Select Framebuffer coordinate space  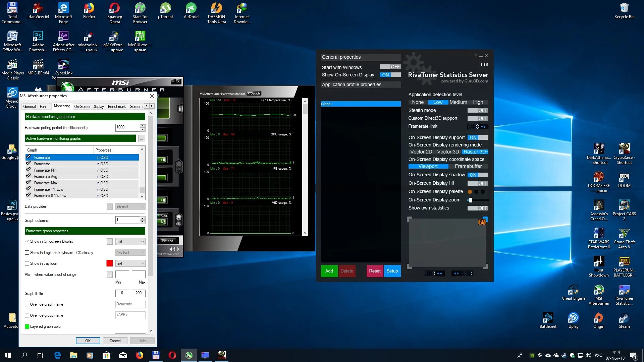[x=468, y=166]
